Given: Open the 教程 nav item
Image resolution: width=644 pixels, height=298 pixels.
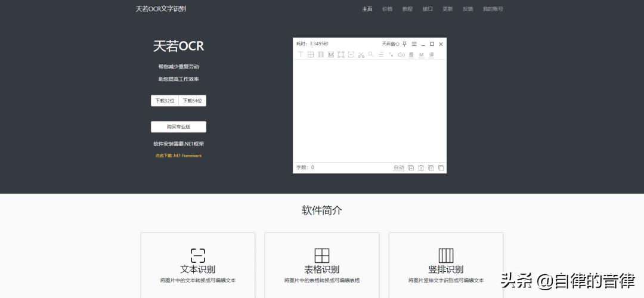Looking at the screenshot, I should [x=407, y=8].
